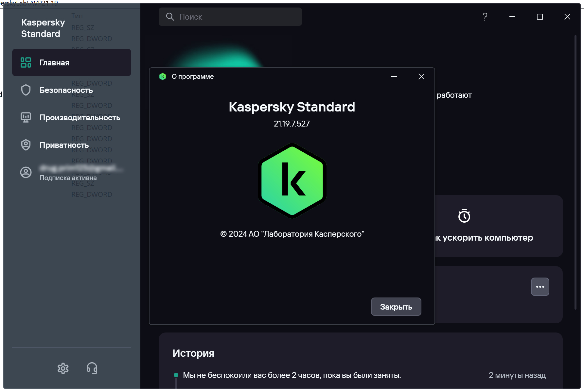Click the magnifying glass search icon

(170, 17)
